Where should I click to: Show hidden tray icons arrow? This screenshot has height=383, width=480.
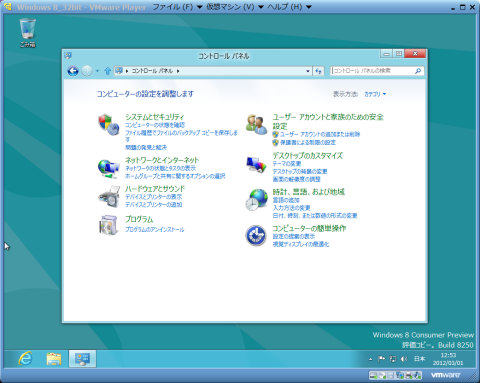(370, 359)
